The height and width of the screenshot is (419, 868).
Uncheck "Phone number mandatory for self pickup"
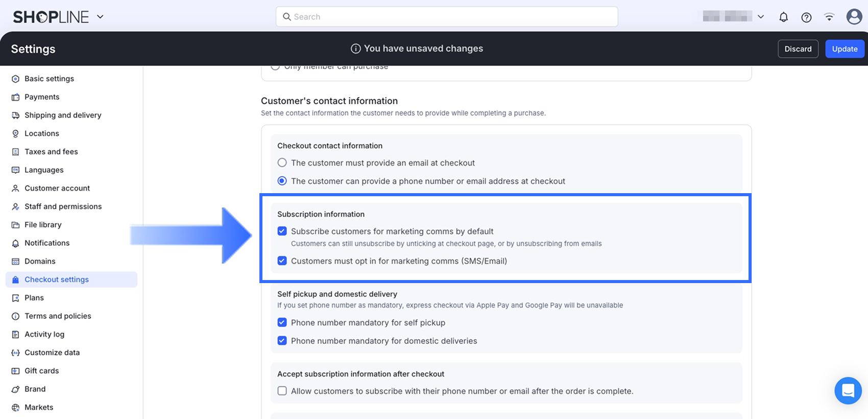coord(282,323)
